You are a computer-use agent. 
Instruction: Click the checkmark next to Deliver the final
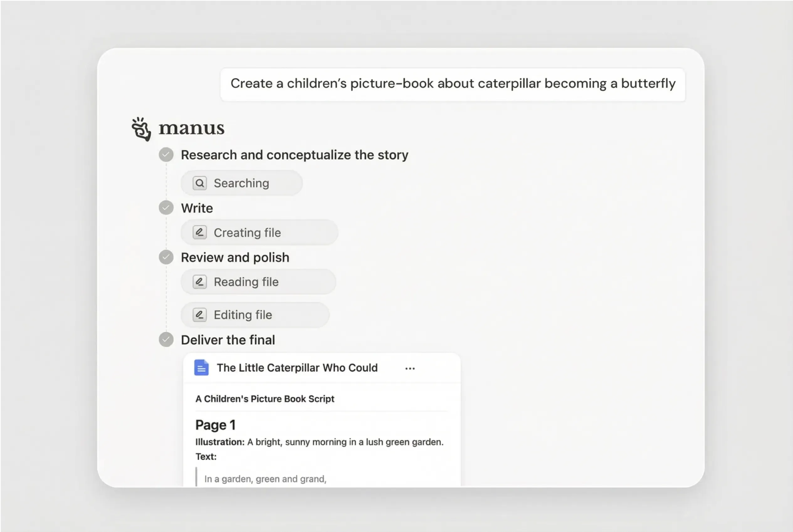click(x=166, y=340)
